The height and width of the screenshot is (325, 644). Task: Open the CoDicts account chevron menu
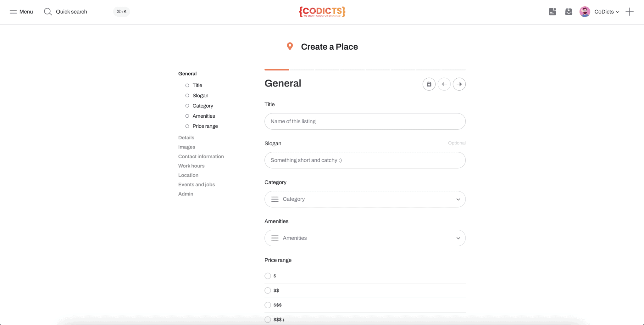(x=618, y=12)
